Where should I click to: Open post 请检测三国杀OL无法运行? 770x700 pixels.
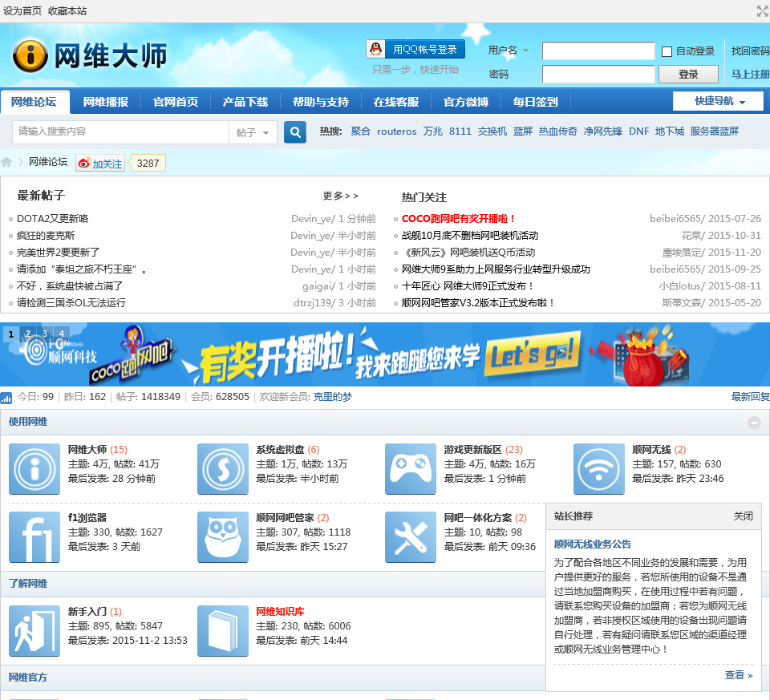pyautogui.click(x=71, y=303)
